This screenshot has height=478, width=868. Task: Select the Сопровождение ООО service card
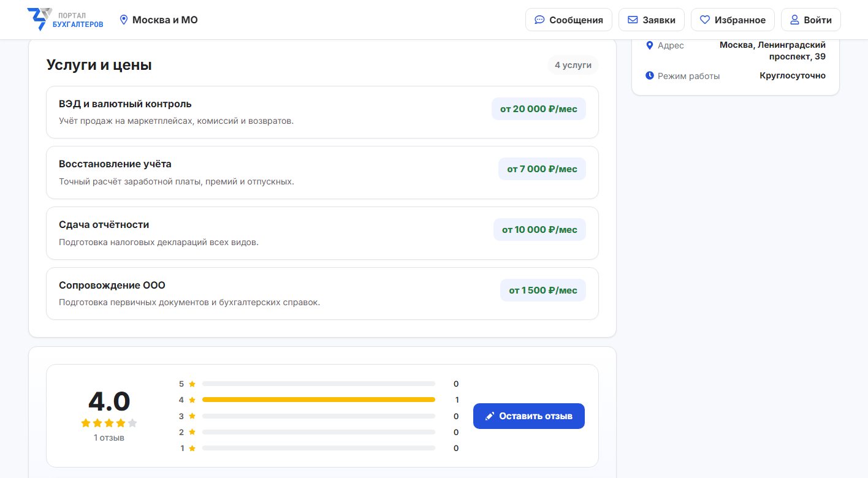click(322, 293)
